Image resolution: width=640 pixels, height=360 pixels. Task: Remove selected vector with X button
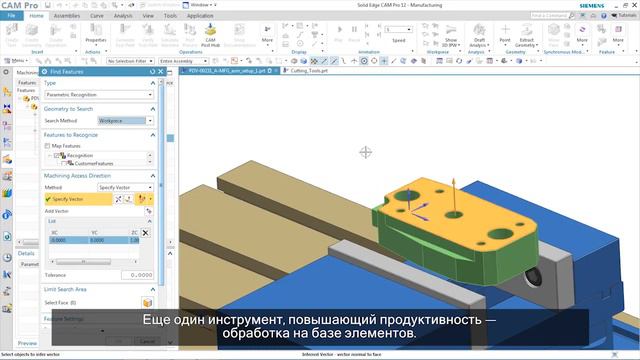[x=145, y=233]
